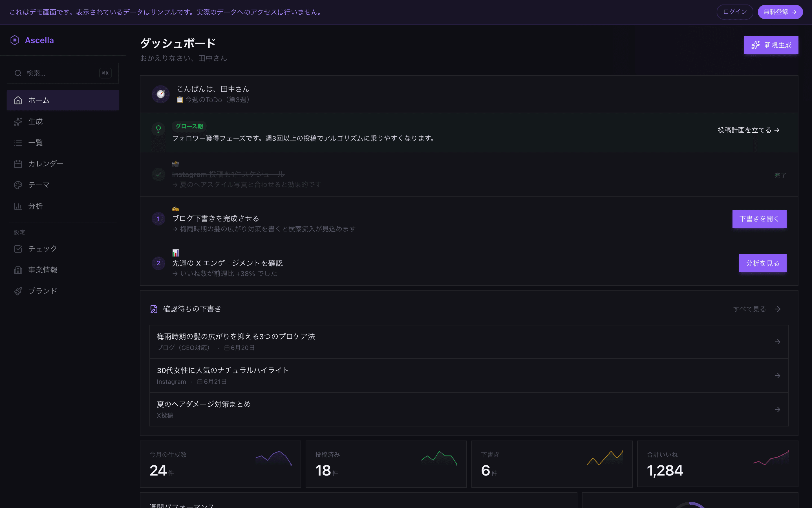This screenshot has width=812, height=508.
Task: Open チェック settings item
Action: [63, 249]
